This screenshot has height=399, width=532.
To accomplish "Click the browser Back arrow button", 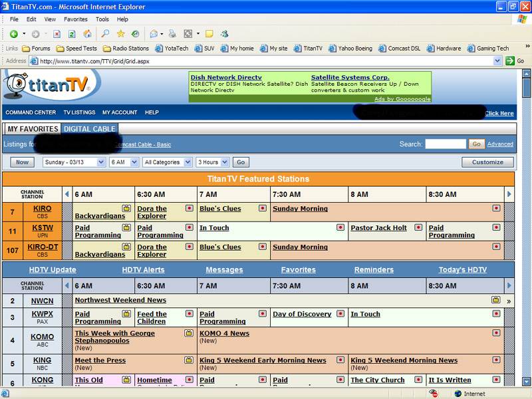I will coord(14,34).
